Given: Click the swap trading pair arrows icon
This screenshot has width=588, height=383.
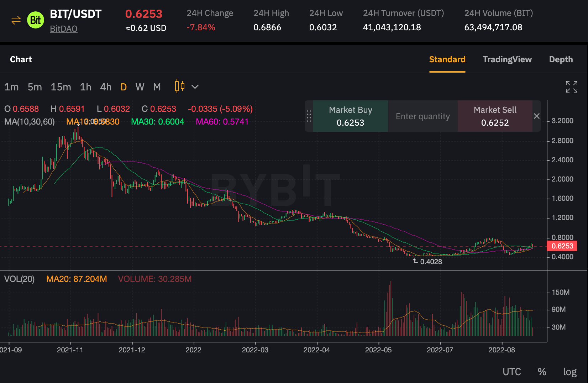Looking at the screenshot, I should (x=16, y=20).
